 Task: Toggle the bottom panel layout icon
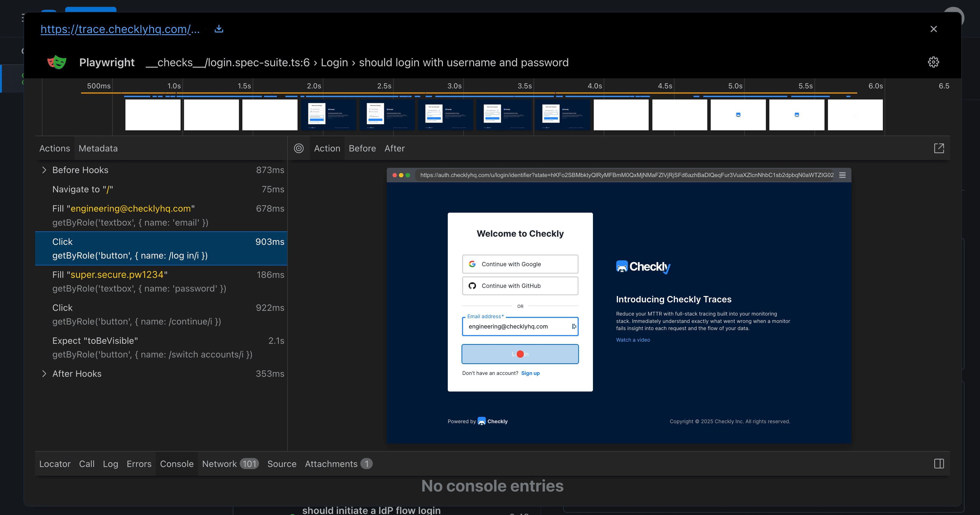pos(939,464)
